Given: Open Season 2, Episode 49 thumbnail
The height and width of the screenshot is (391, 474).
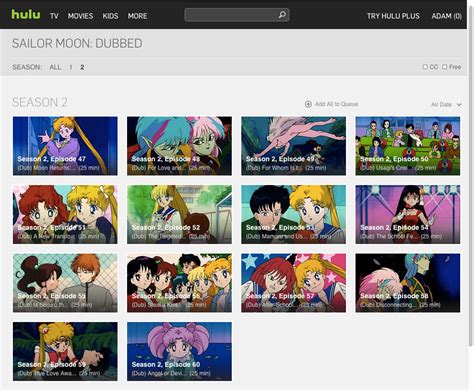Looking at the screenshot, I should [293, 146].
